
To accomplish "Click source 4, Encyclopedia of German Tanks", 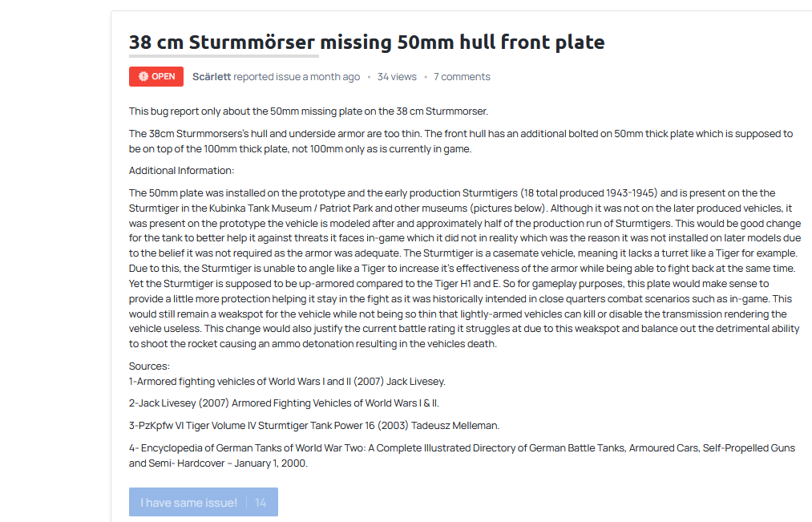I will coord(461,455).
